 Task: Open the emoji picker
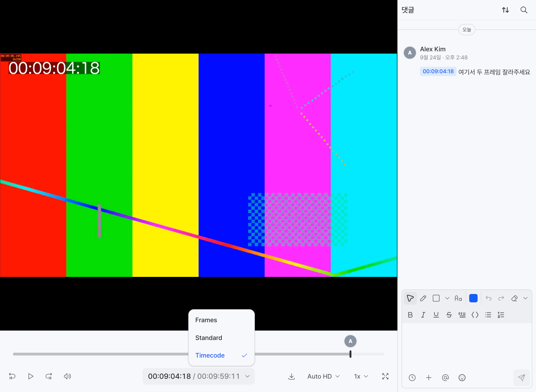(x=462, y=377)
